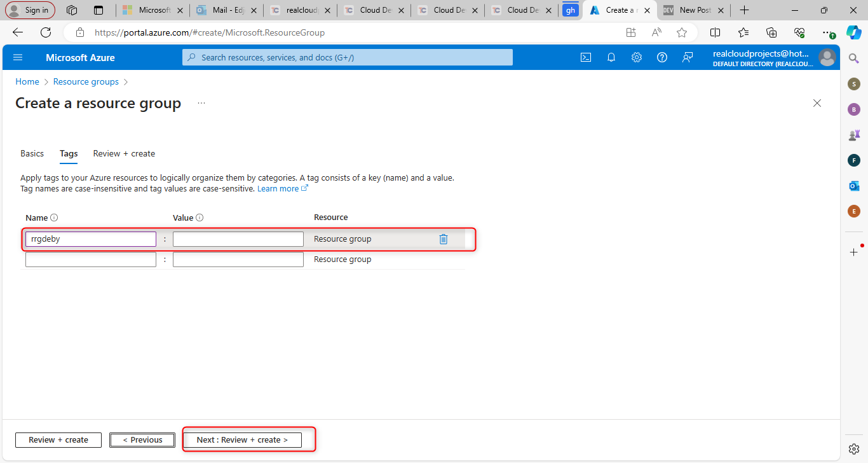Select the Tags tab

point(69,154)
